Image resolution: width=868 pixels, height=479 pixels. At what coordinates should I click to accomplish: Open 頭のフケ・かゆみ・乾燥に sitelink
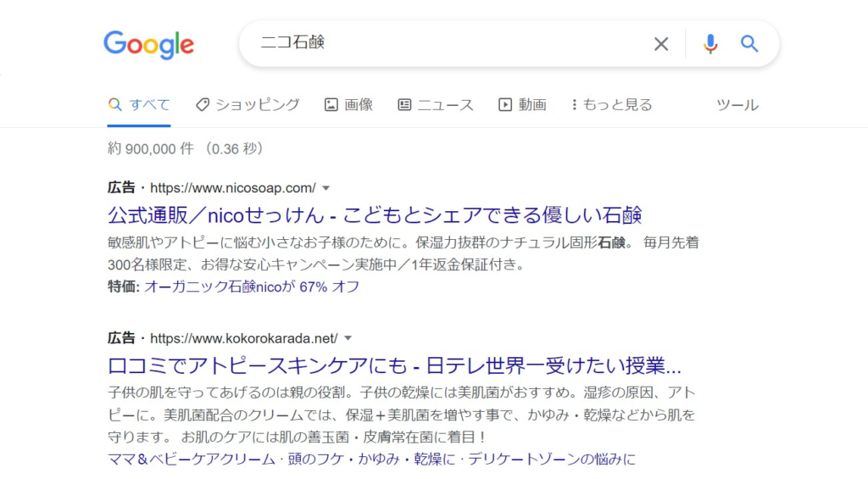pyautogui.click(x=370, y=459)
